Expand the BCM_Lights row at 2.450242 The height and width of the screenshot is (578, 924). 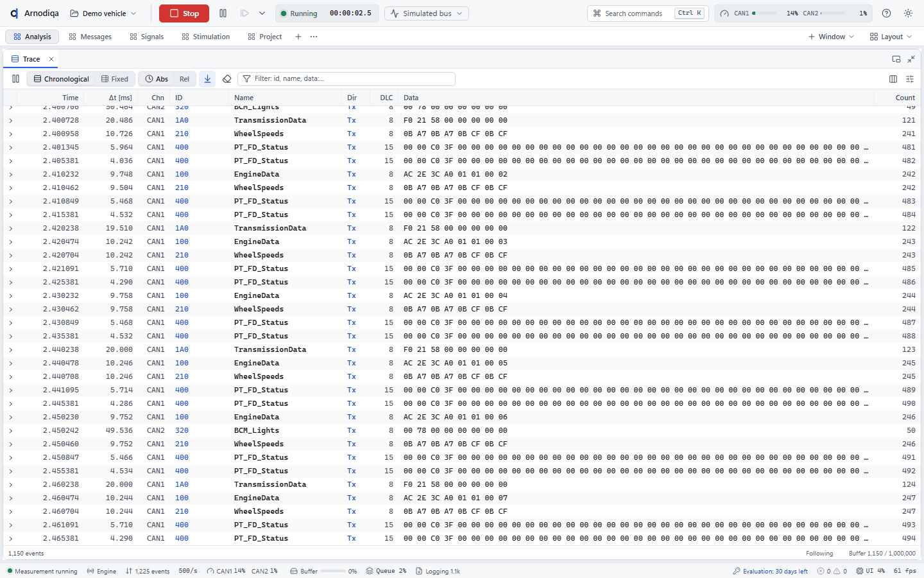(11, 430)
